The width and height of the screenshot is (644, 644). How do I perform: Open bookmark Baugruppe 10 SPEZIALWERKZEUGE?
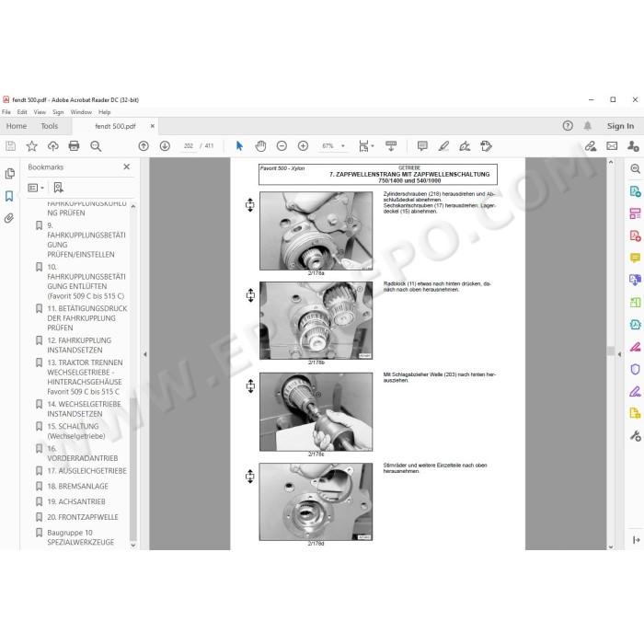[81, 537]
